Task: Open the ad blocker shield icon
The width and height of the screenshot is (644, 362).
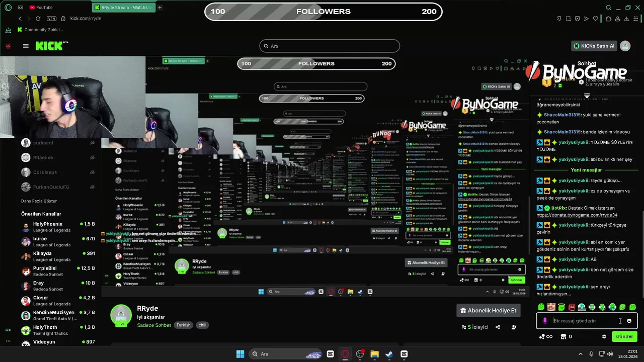Action: coord(577,19)
